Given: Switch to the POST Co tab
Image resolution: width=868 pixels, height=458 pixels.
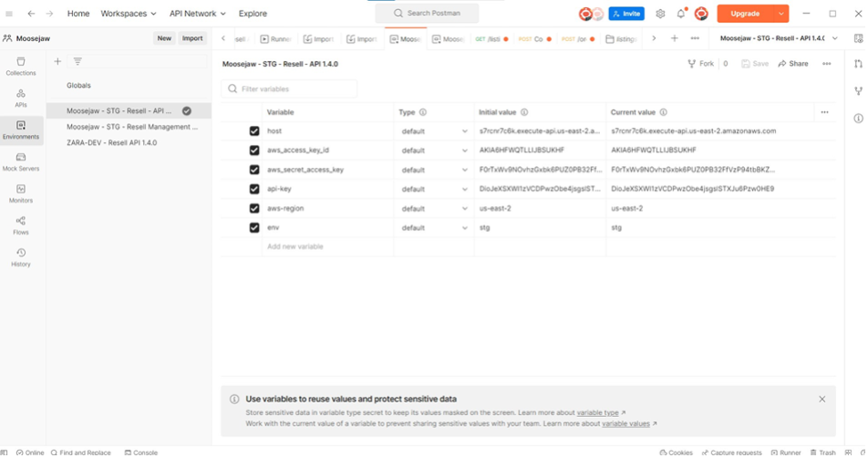Looking at the screenshot, I should click(x=534, y=38).
